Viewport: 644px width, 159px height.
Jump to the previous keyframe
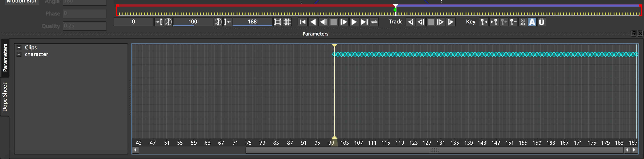coord(484,22)
